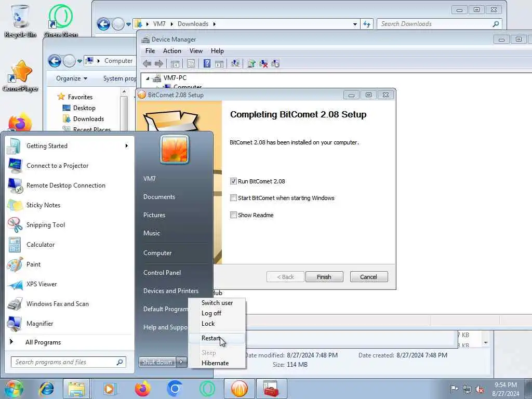Open Recycle Bin desktop icon
The height and width of the screenshot is (399, 532).
click(x=20, y=20)
